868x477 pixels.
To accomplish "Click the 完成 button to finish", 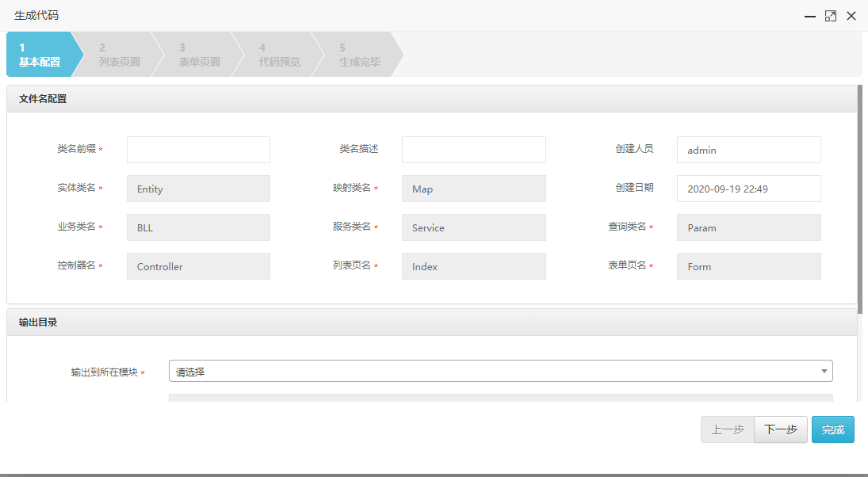I will [833, 429].
